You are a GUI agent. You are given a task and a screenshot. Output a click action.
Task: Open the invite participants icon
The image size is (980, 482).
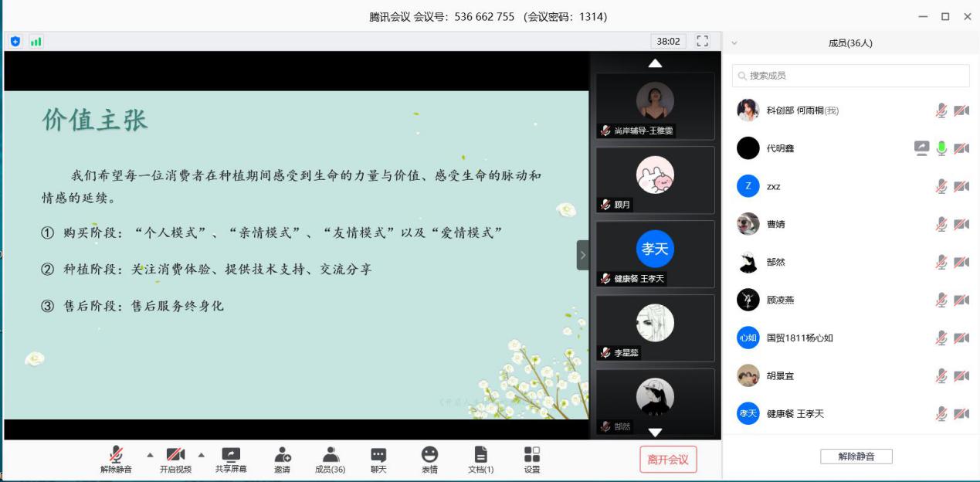283,456
